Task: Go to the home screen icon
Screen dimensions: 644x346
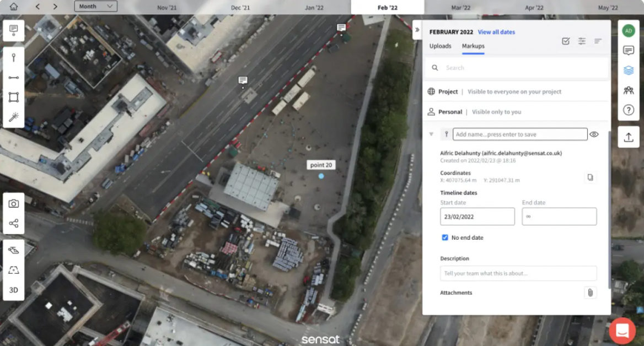Action: coord(14,7)
